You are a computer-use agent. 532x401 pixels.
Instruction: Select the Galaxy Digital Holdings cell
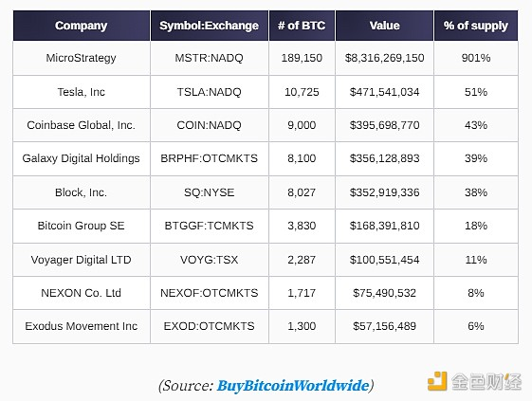click(82, 158)
